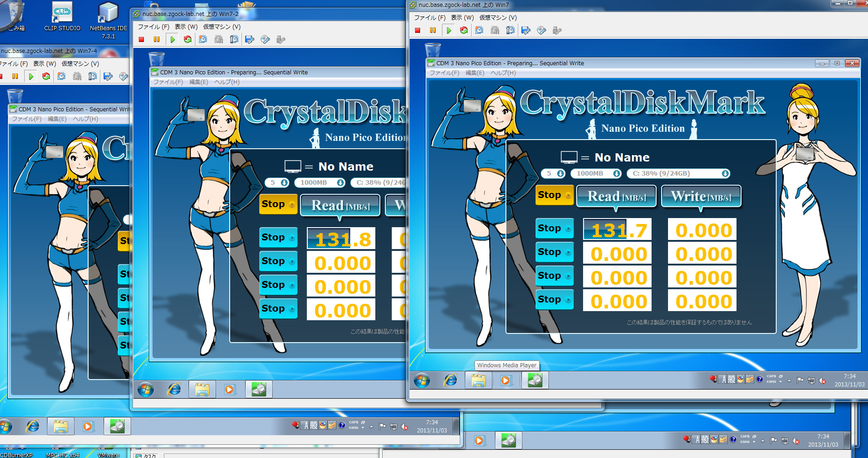This screenshot has height=458, width=868.
Task: Open floppy connection icon in Win7 console
Action: pos(526,30)
